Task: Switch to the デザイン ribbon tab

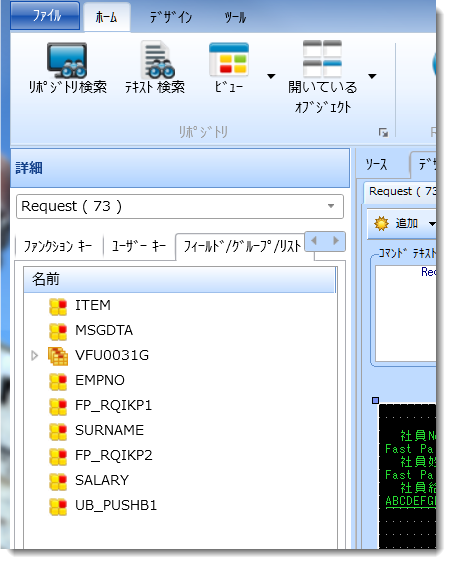Action: click(x=171, y=17)
